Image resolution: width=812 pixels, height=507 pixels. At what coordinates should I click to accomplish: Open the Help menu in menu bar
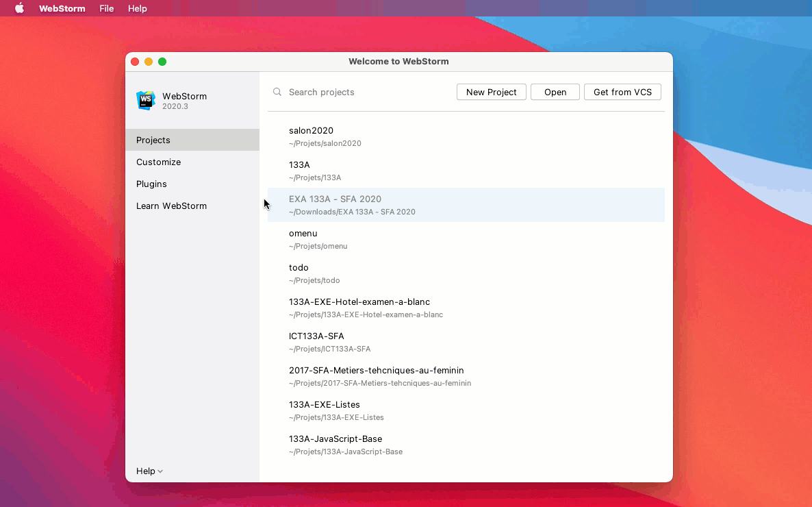[138, 8]
